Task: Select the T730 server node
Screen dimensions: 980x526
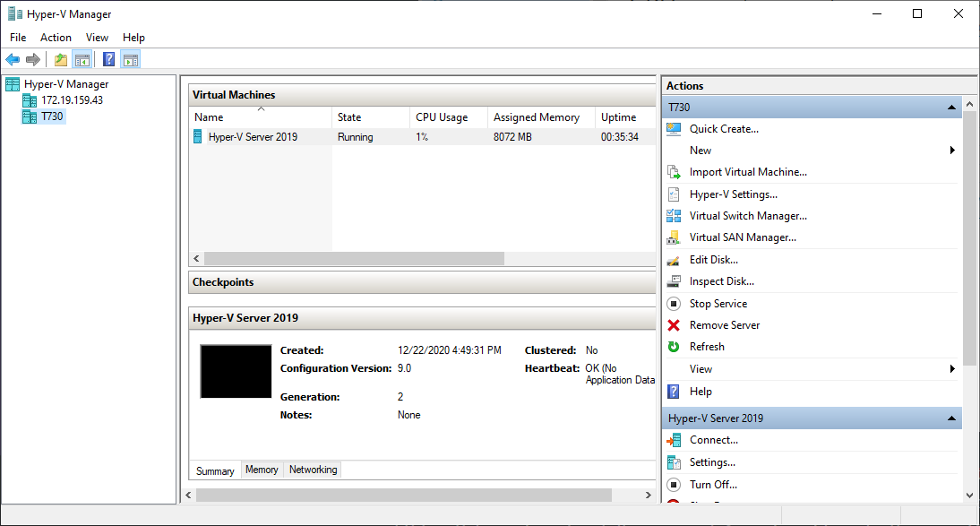Action: click(52, 116)
